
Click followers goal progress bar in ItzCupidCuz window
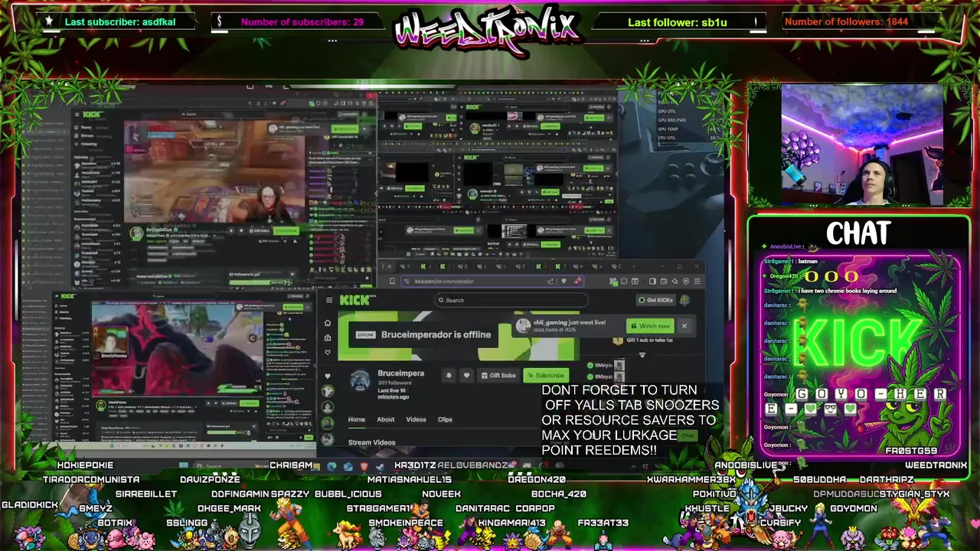pyautogui.click(x=261, y=282)
